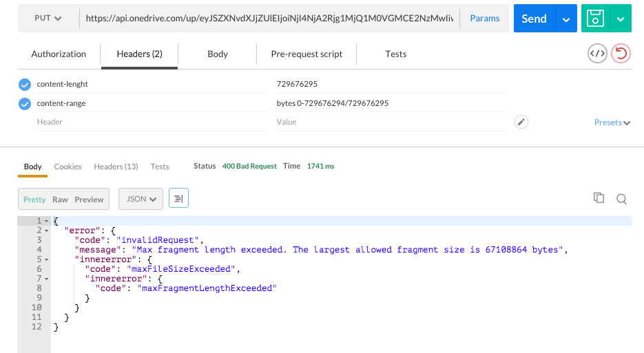644x353 pixels.
Task: Click the 1741 ms time value
Action: tap(320, 166)
